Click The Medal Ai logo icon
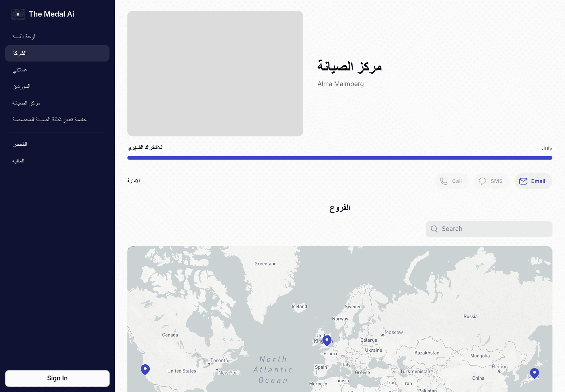 [x=18, y=14]
